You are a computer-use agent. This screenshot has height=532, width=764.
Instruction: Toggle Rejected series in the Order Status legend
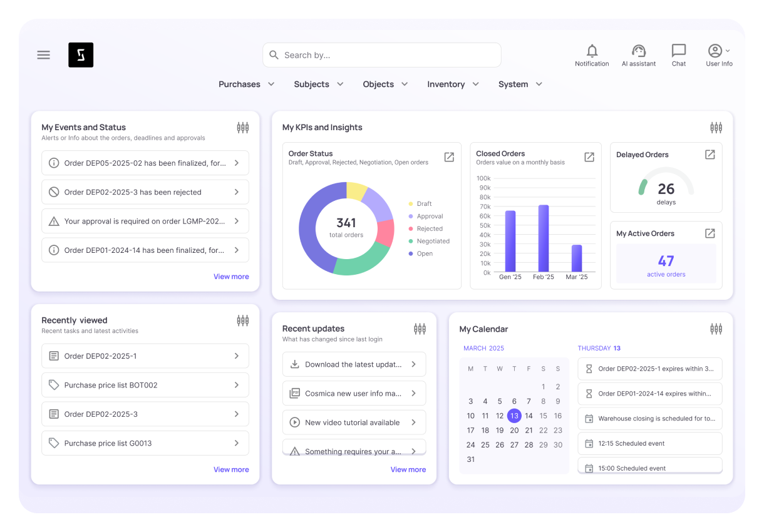click(429, 229)
